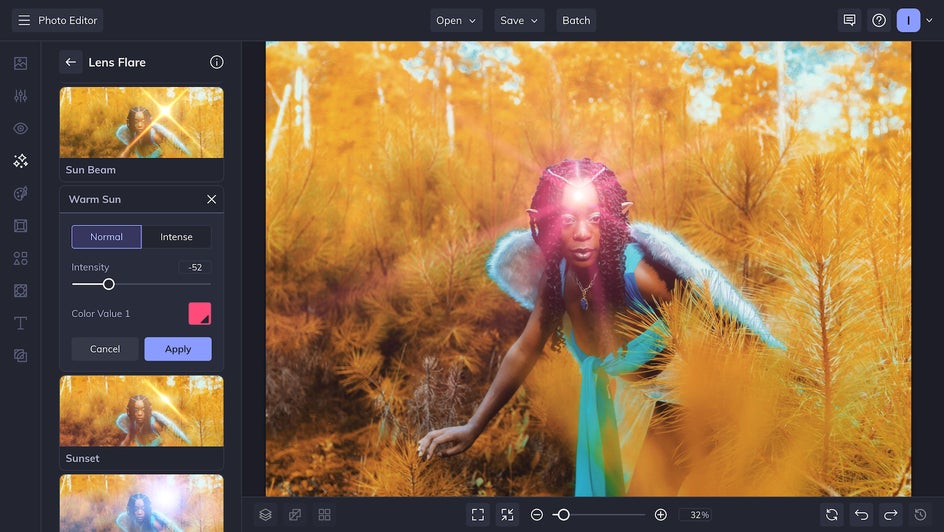Open the help question mark icon
The image size is (944, 532).
[879, 20]
